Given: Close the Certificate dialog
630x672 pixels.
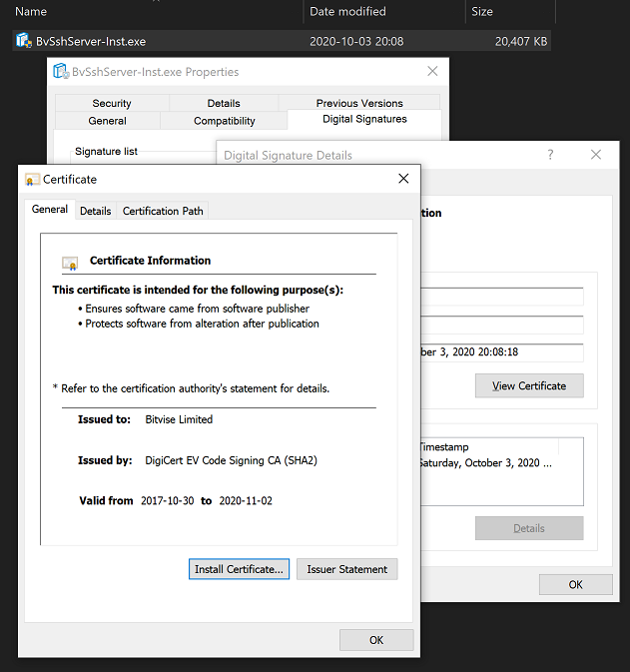Looking at the screenshot, I should pyautogui.click(x=403, y=179).
